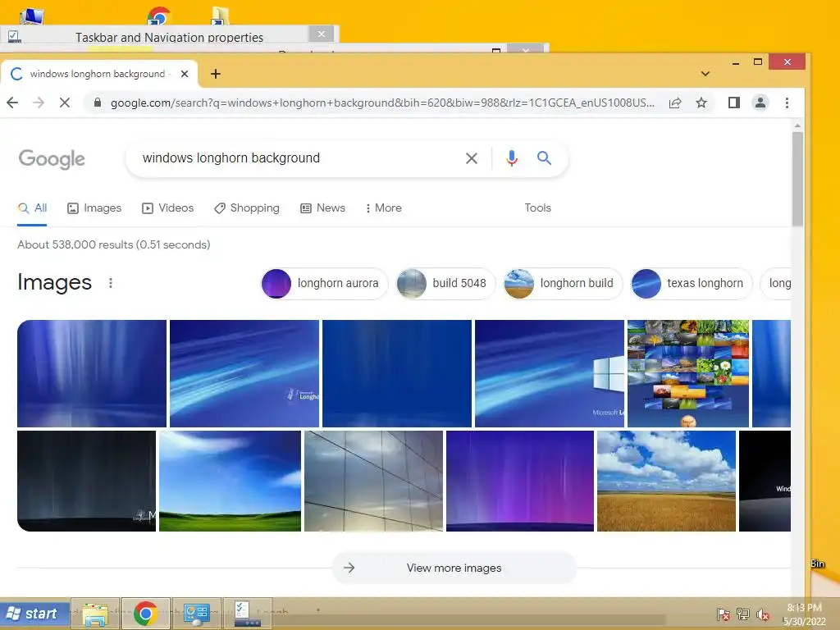The image size is (840, 630).
Task: Open the side panel icon
Action: point(734,103)
